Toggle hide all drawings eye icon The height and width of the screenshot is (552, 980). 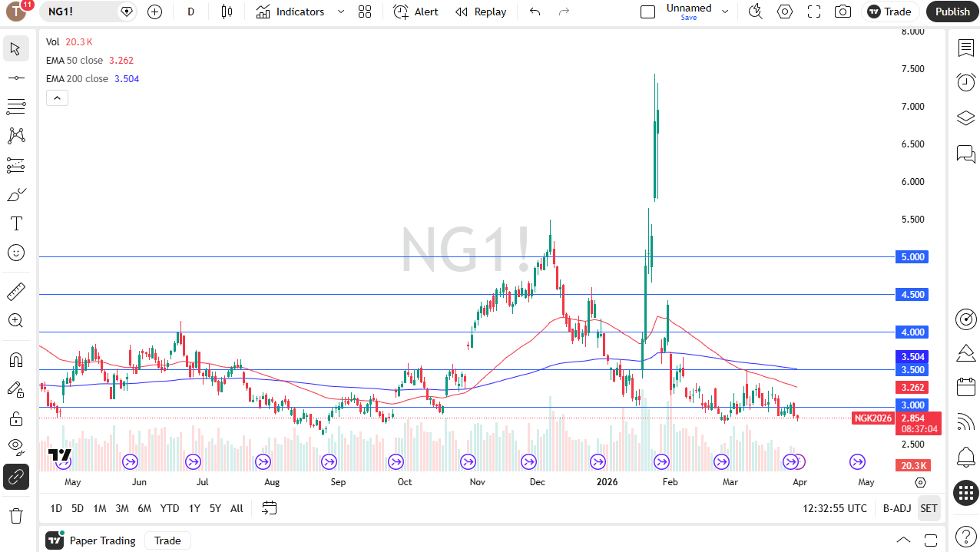pyautogui.click(x=16, y=446)
